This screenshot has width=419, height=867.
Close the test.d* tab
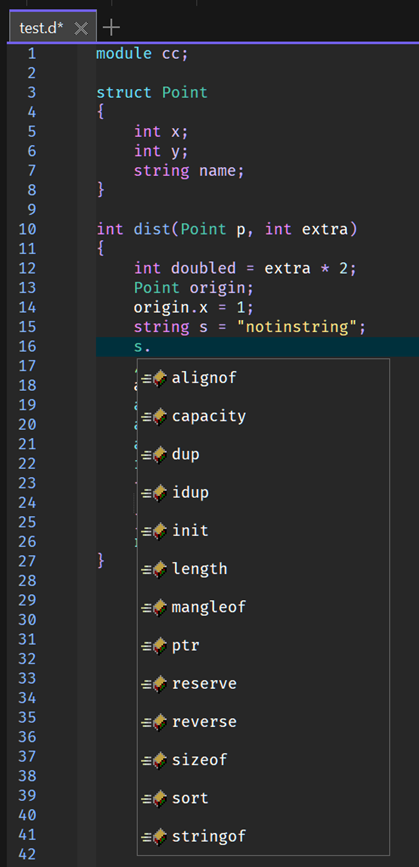point(81,28)
